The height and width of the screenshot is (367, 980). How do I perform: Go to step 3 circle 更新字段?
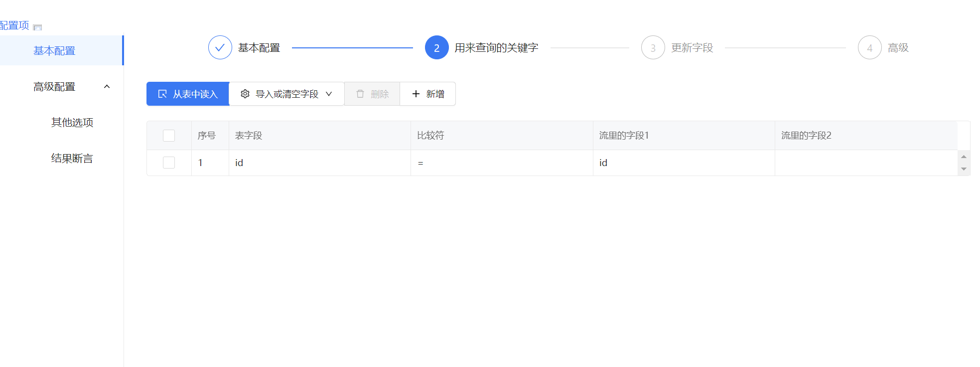click(x=653, y=47)
